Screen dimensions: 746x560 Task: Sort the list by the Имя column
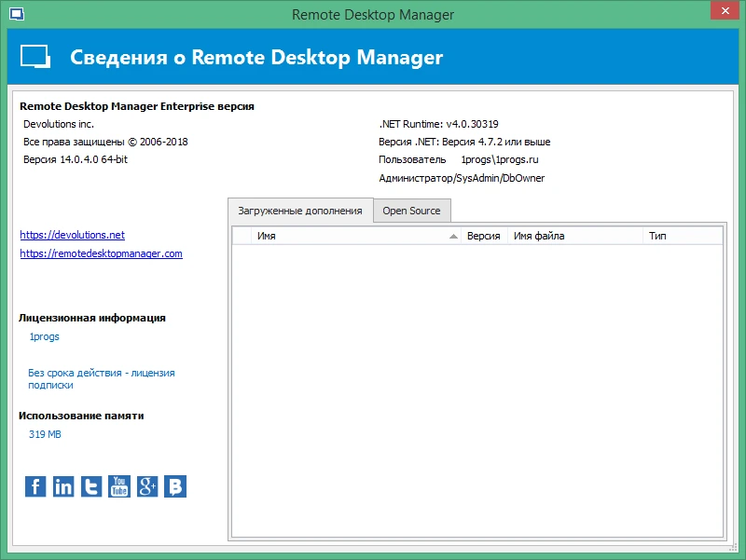tap(356, 236)
